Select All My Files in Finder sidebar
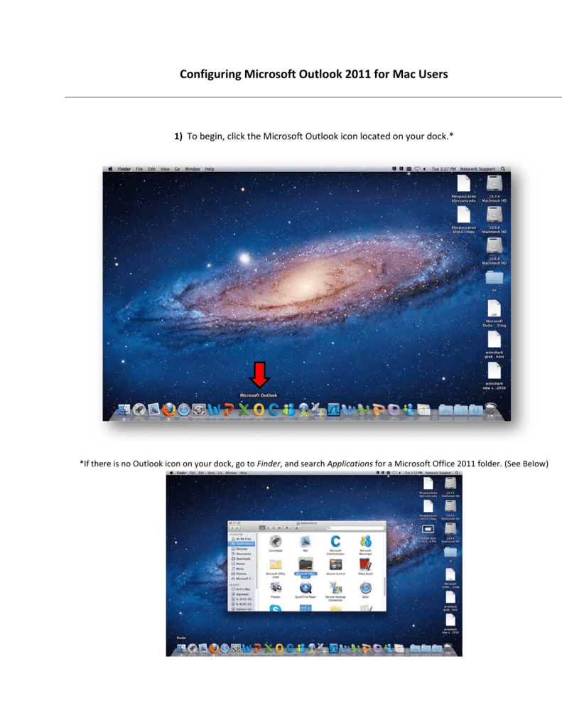Screen dimensions: 562x728 [x=242, y=539]
